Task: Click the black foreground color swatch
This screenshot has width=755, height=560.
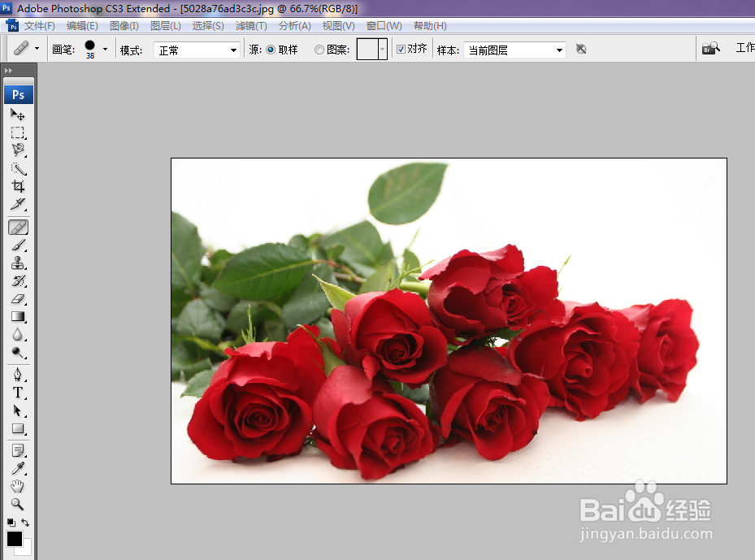Action: coord(14,539)
